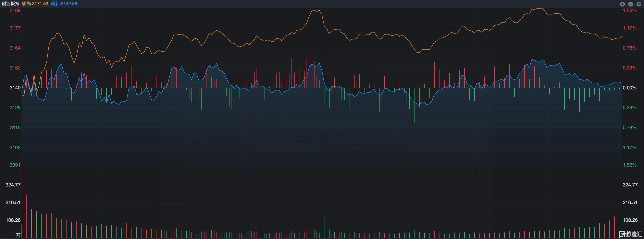Click the 万 volume unit label on left
This screenshot has width=644, height=239.
click(18, 235)
